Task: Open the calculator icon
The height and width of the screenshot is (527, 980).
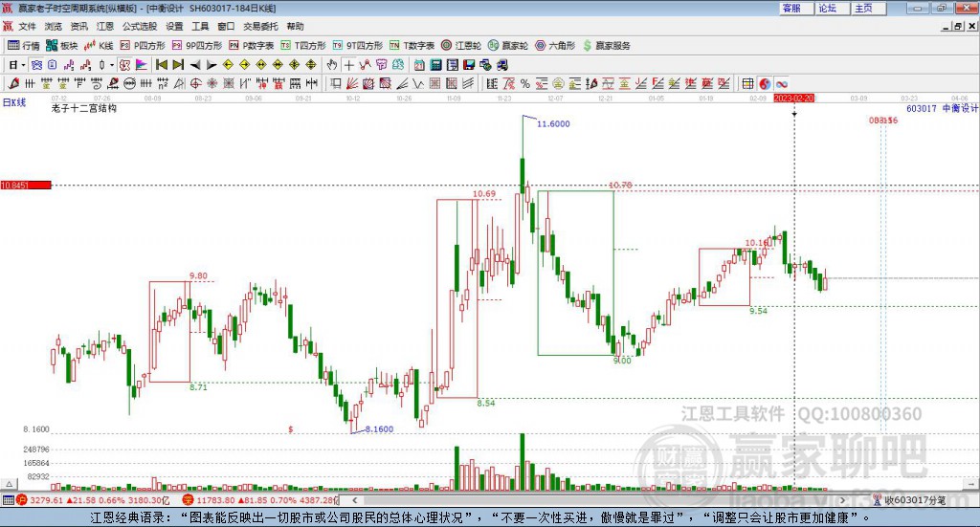Action: (x=436, y=65)
